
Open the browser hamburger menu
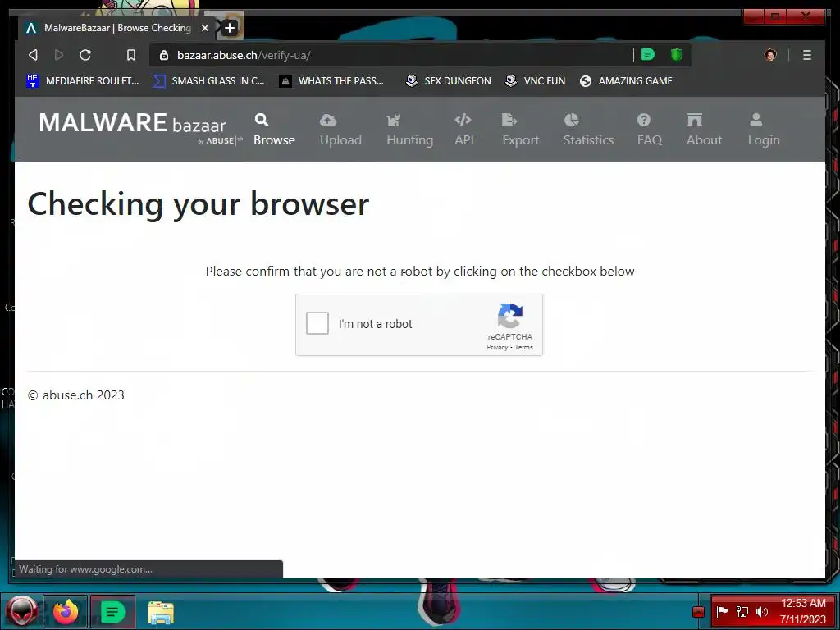coord(807,55)
